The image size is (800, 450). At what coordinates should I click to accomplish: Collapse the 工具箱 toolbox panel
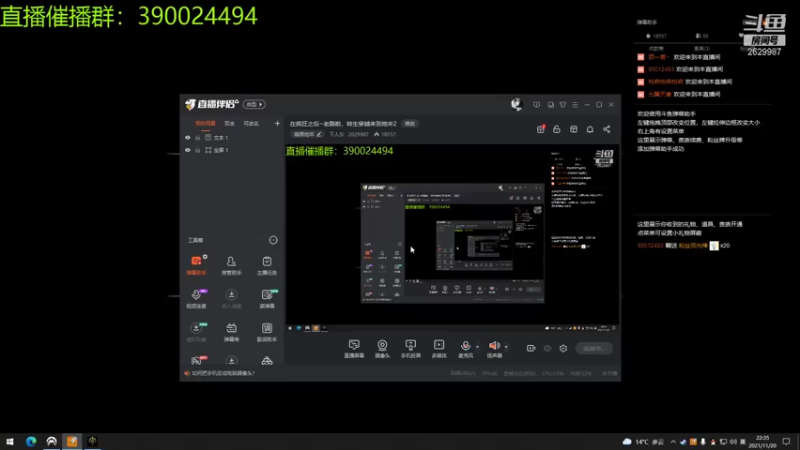click(x=273, y=240)
